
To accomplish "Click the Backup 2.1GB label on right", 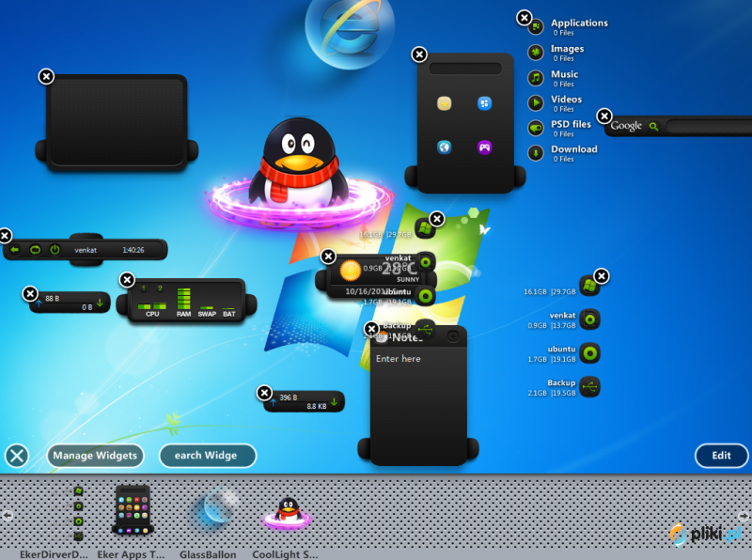I will tap(552, 387).
